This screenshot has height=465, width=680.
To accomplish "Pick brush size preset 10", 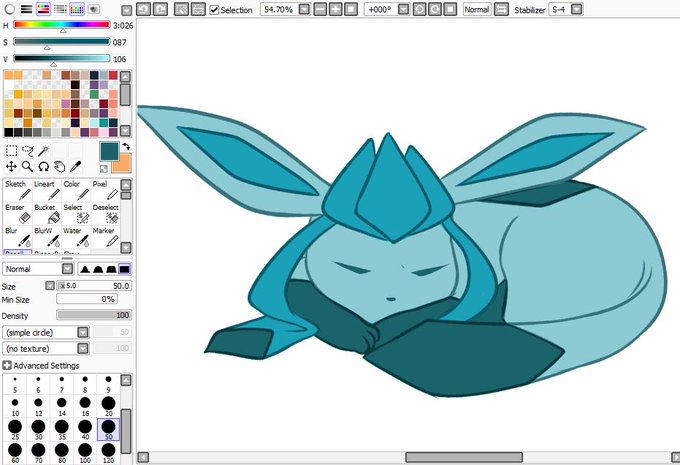I will pyautogui.click(x=15, y=406).
